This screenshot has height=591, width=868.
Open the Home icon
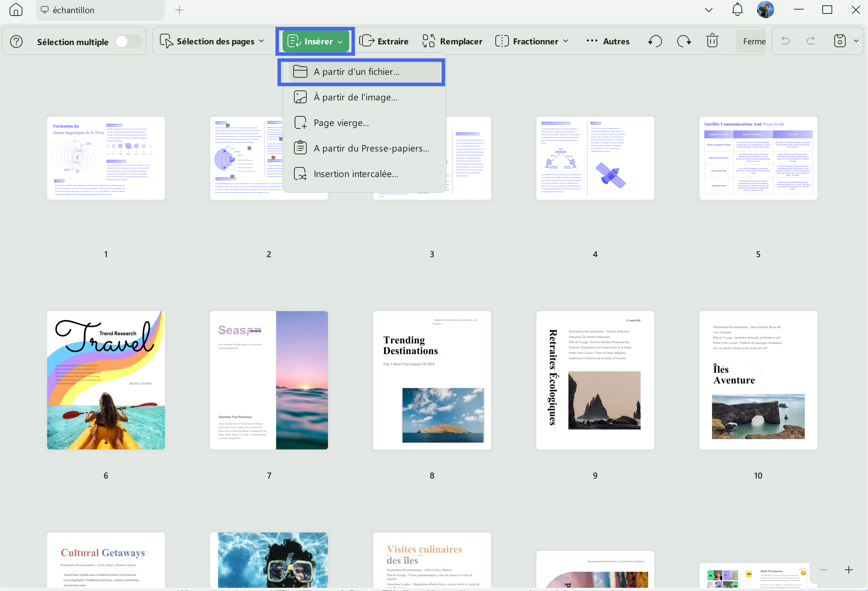pyautogui.click(x=16, y=10)
